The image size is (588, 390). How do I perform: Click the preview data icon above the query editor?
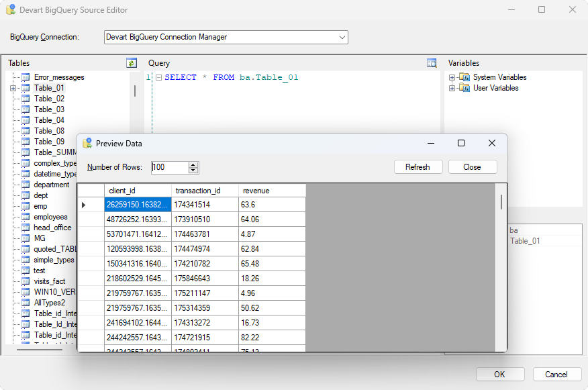coord(432,63)
